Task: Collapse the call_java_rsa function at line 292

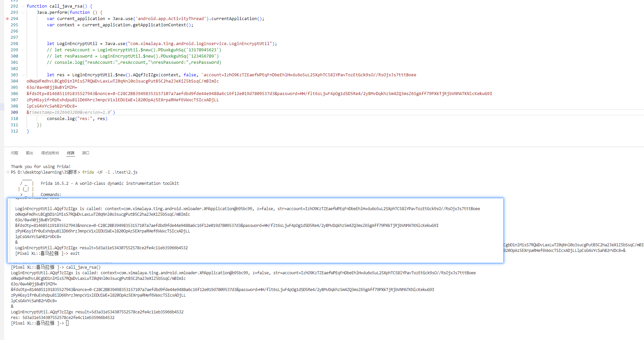Action: click(23, 6)
